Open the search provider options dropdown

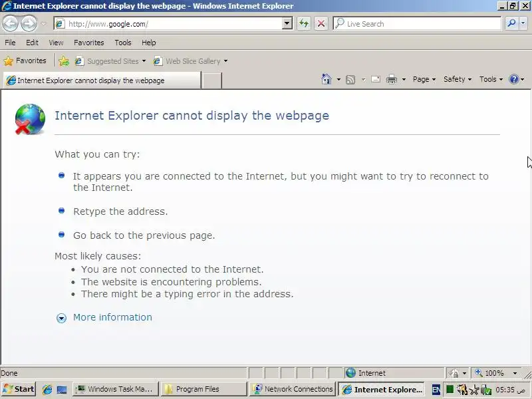pos(523,23)
